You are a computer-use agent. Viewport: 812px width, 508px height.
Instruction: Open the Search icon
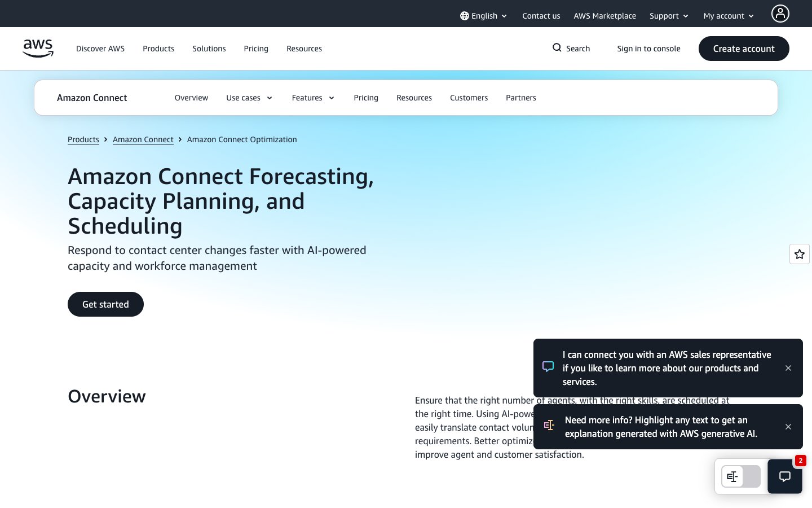point(557,48)
